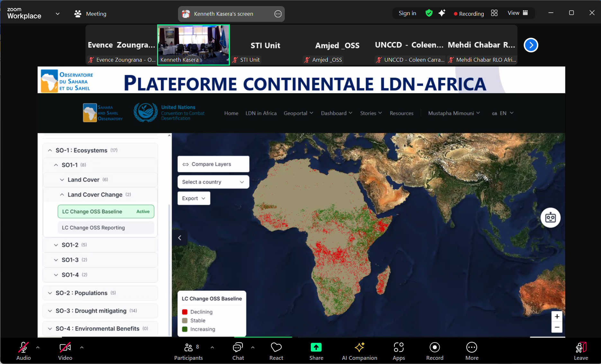Open the EN language selector
Screen dimensions: 601x364
click(503, 113)
